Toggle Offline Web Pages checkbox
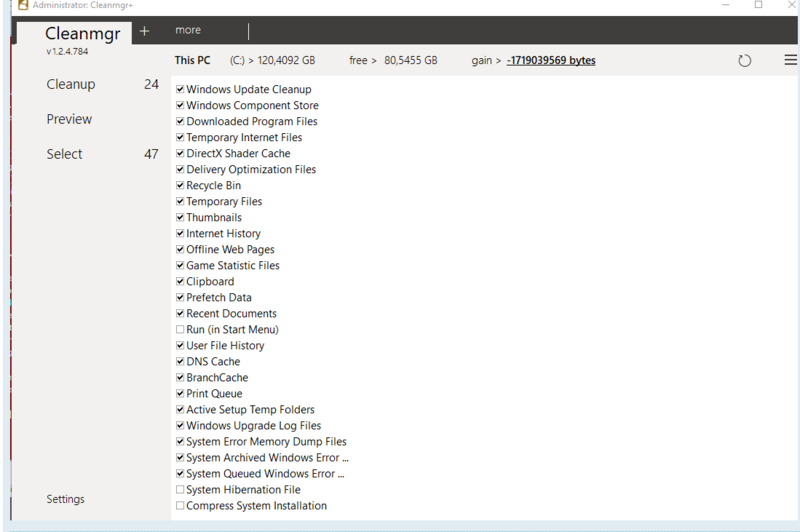This screenshot has height=532, width=800. (x=180, y=249)
